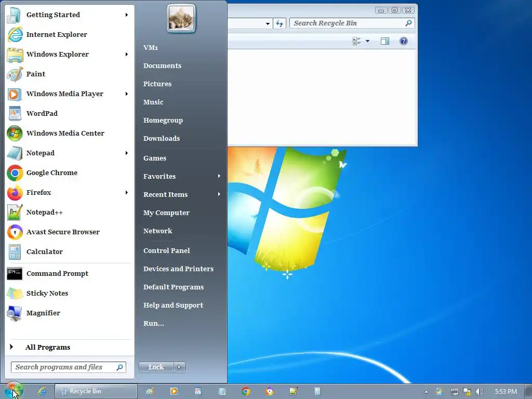Open Network from Start menu
The width and height of the screenshot is (532, 399).
tap(158, 231)
